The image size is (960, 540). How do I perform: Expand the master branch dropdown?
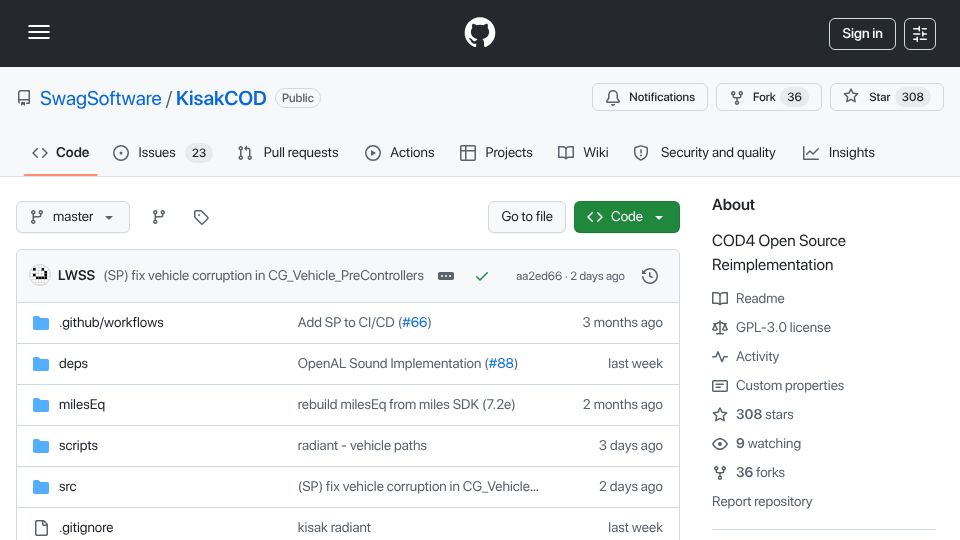click(x=73, y=217)
